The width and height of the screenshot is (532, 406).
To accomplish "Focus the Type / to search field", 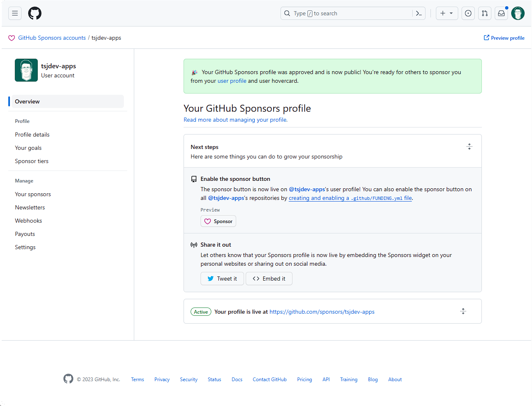I will 348,13.
